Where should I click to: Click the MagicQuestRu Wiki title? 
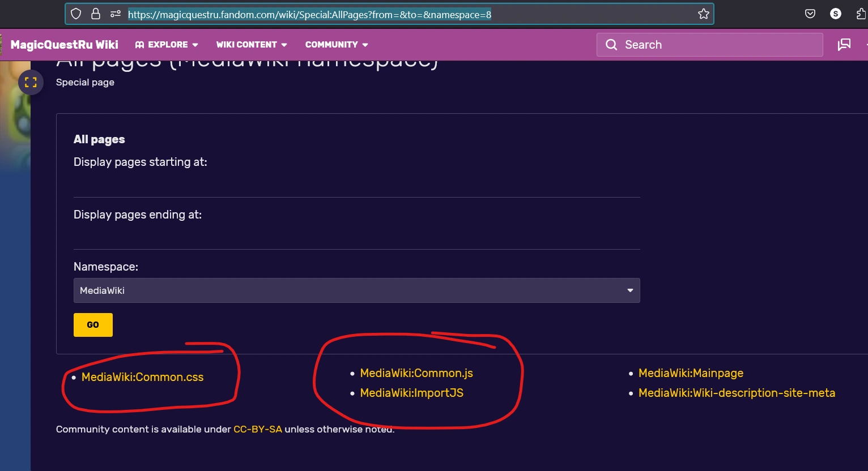tap(64, 45)
